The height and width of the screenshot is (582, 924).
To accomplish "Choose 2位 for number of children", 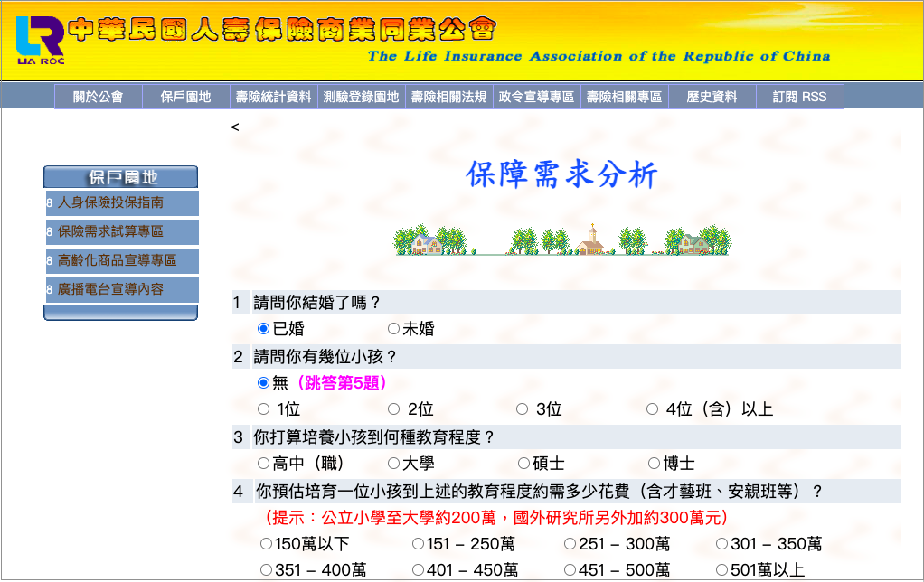I will tap(393, 408).
